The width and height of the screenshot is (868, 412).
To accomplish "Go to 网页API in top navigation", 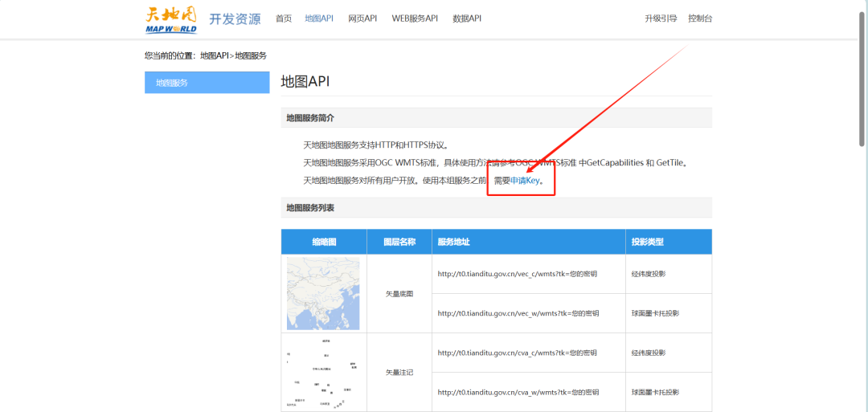I will (x=362, y=18).
